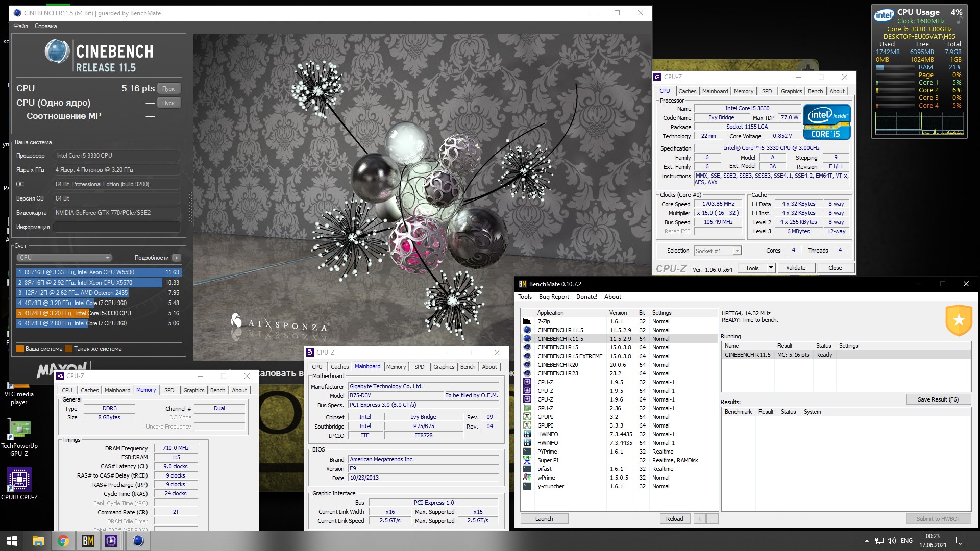980x551 pixels.
Task: Open CPUID CPU-Z desktop shortcut
Action: click(19, 483)
